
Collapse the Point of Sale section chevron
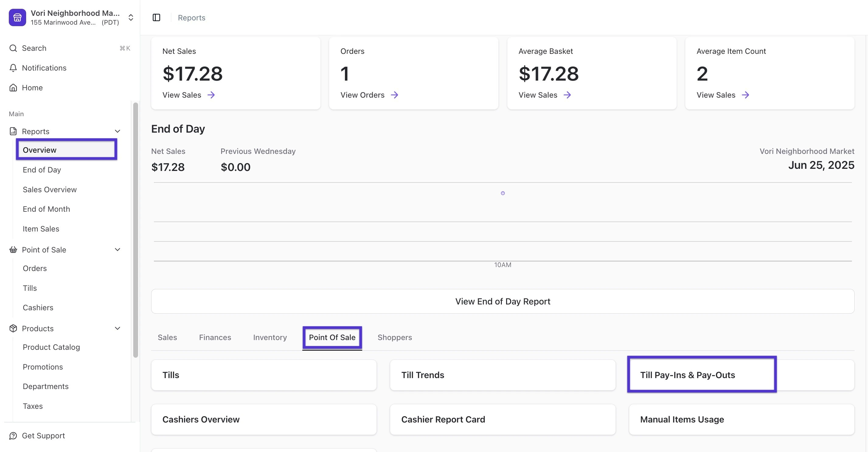click(x=117, y=250)
